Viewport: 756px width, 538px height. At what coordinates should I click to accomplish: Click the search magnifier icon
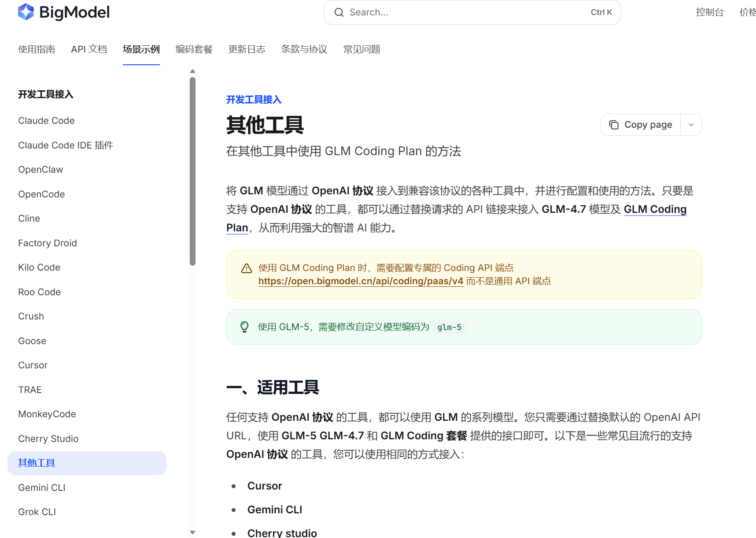point(339,12)
